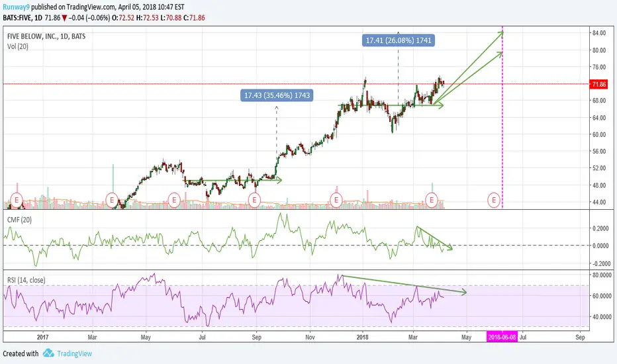Click the red down-triangle price change indicator
This screenshot has width=617, height=364.
pos(64,18)
